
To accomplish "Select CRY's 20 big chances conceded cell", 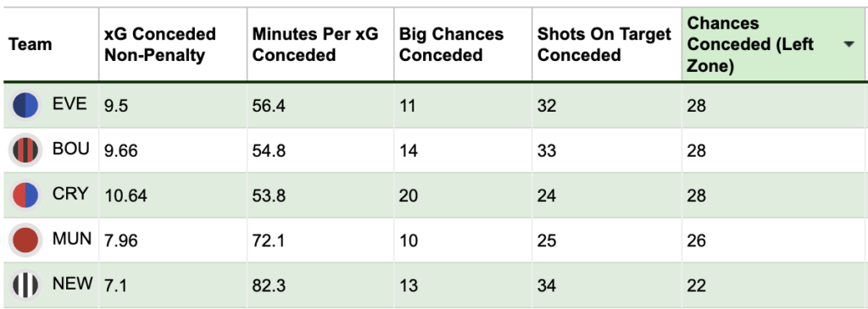I will point(409,196).
